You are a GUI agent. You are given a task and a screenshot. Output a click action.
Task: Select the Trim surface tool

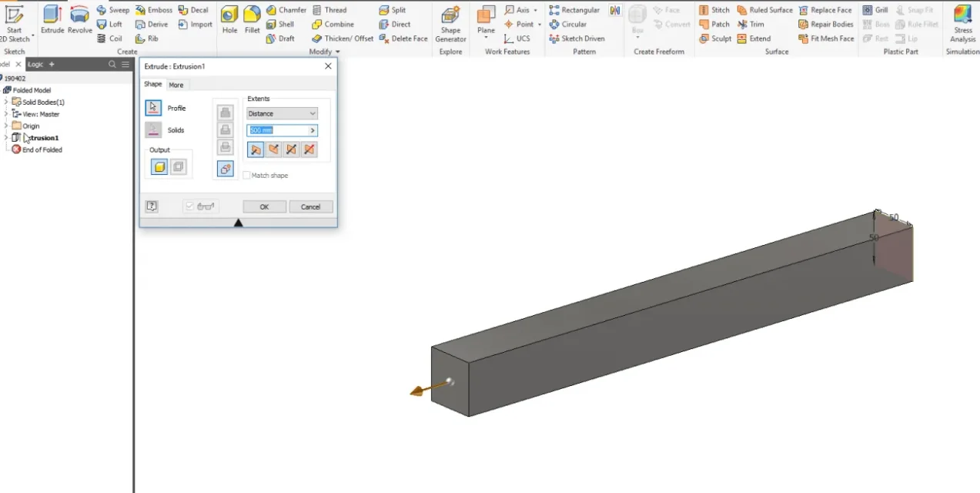pyautogui.click(x=751, y=24)
